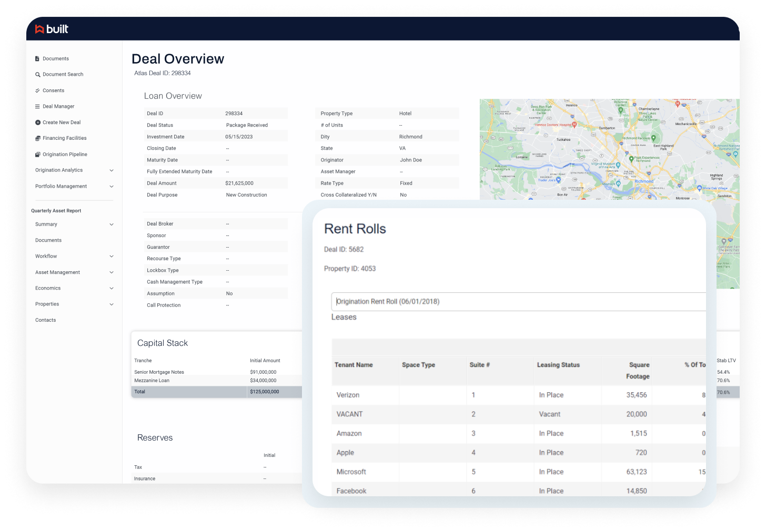The image size is (766, 532).
Task: Click the Consents checkmark icon
Action: pos(37,90)
